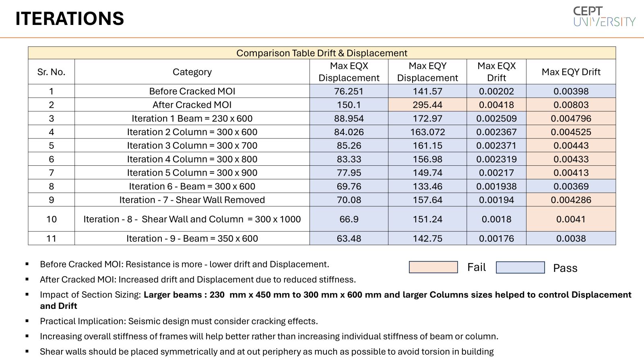Select the Fail color swatch in legend
Viewport: 644px width, 362px height.
tap(433, 267)
